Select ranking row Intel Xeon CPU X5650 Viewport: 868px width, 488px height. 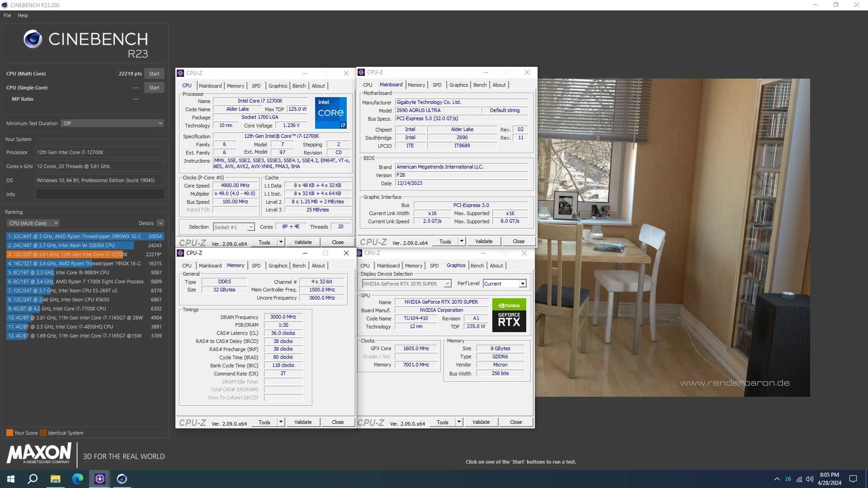tap(85, 300)
